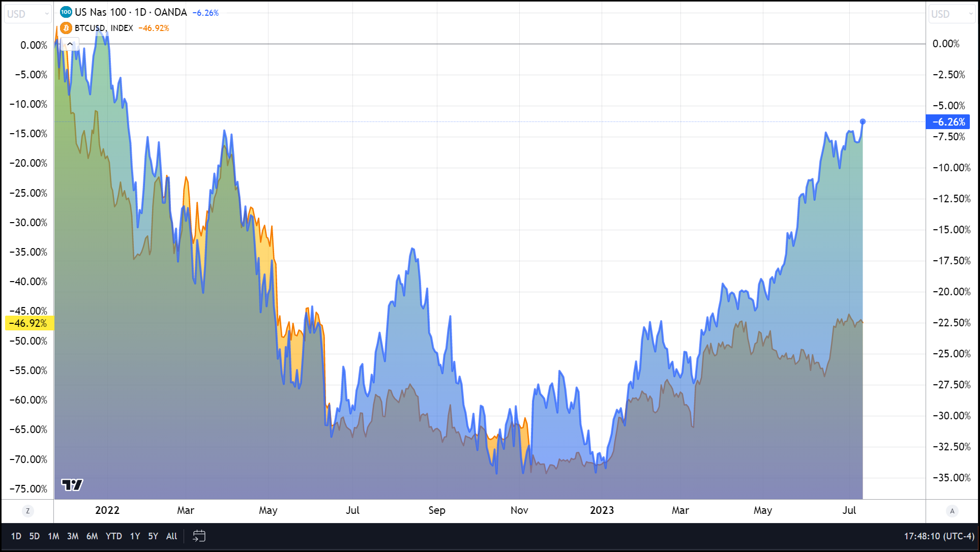The image size is (980, 552).
Task: Click the 17:48:10 (UTC-4) clock
Action: coord(939,536)
